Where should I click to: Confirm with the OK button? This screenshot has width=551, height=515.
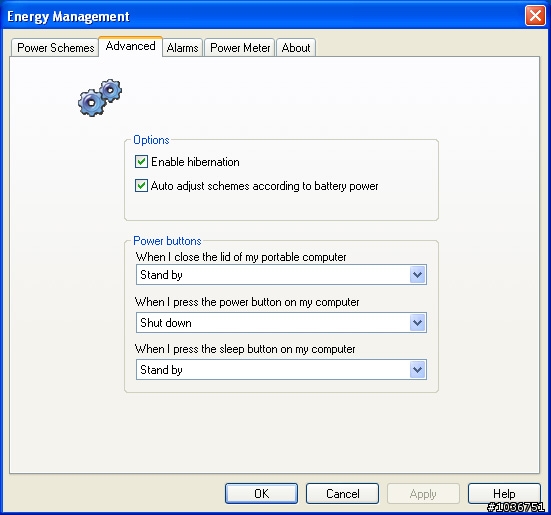point(261,494)
